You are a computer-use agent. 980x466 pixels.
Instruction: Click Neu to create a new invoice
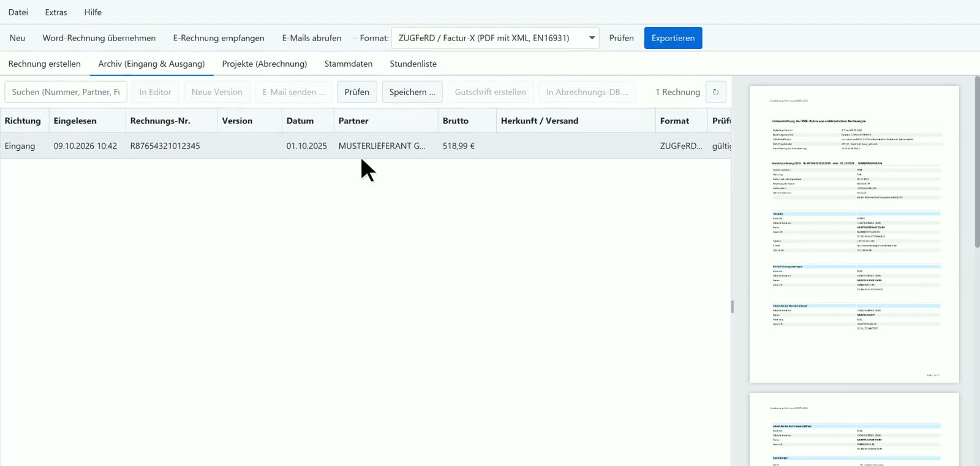click(17, 38)
